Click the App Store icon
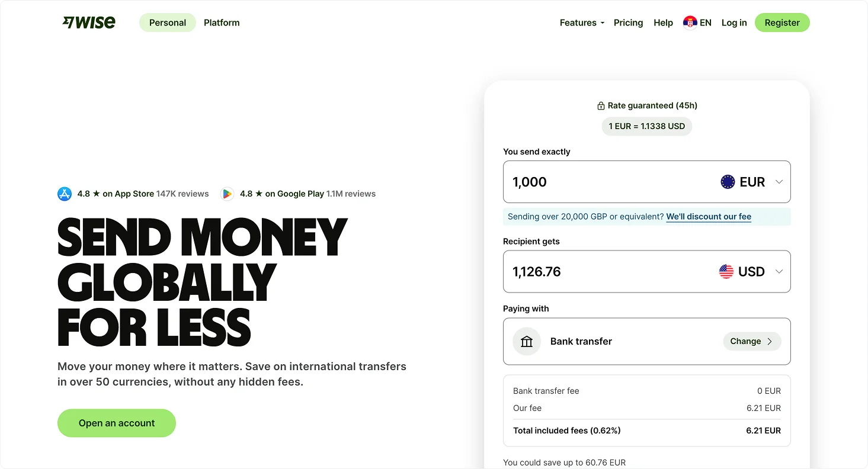 [x=65, y=194]
